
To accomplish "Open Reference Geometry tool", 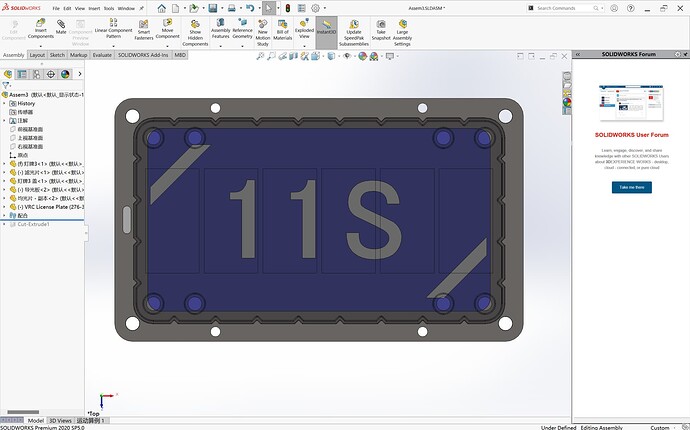I will 242,29.
